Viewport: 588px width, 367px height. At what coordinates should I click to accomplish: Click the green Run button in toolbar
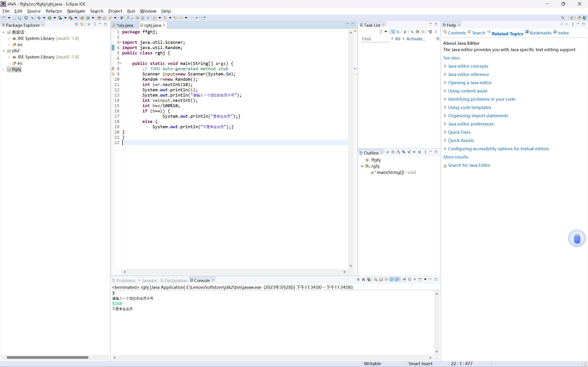pyautogui.click(x=50, y=18)
